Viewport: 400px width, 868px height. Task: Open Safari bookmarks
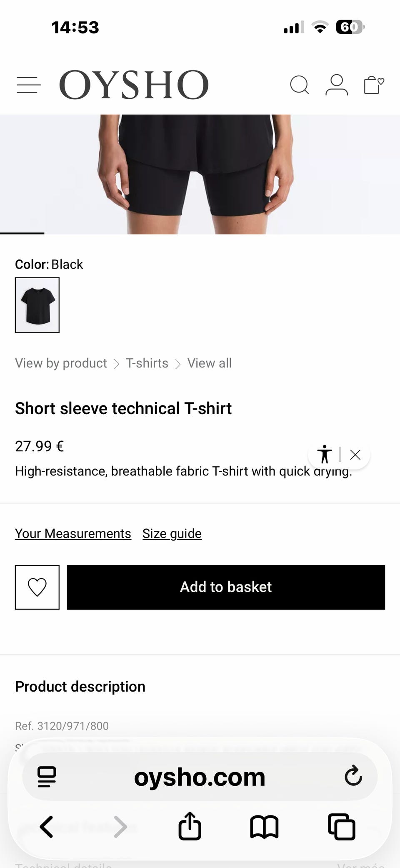(x=264, y=827)
